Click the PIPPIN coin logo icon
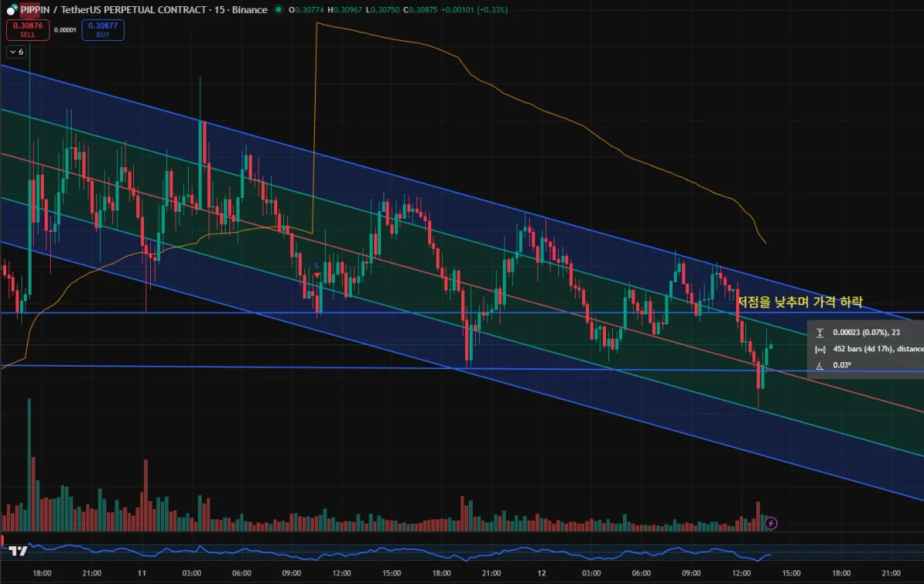Viewport: 924px width, 584px height. pyautogui.click(x=12, y=10)
